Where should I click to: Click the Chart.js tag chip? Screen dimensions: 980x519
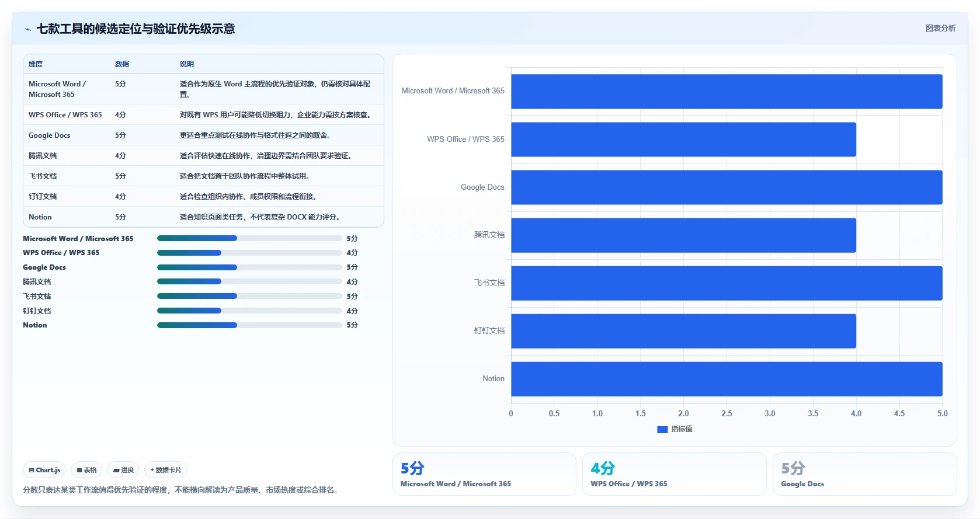click(x=44, y=470)
